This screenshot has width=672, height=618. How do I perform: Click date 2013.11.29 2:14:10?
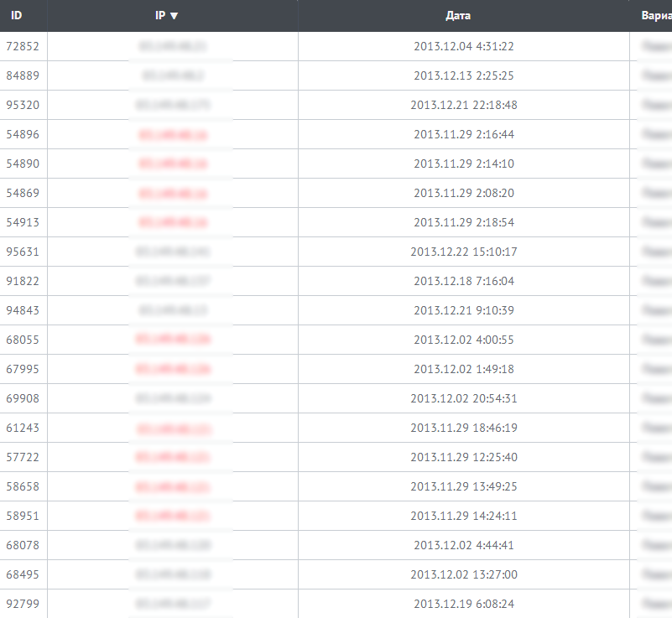(x=464, y=164)
